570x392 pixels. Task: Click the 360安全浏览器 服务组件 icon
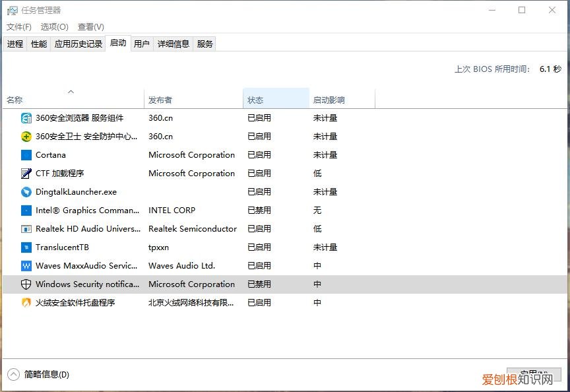click(26, 118)
